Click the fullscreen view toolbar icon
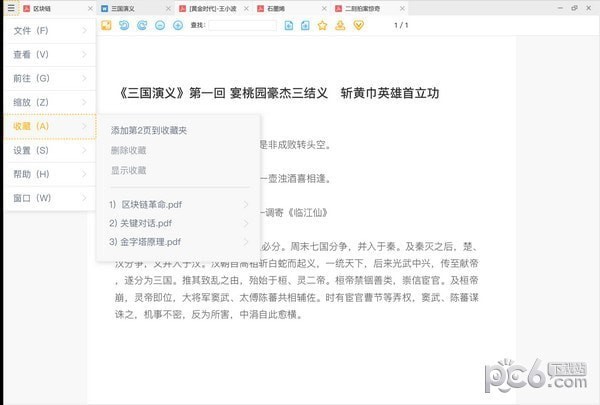This screenshot has height=405, width=600. [106, 25]
